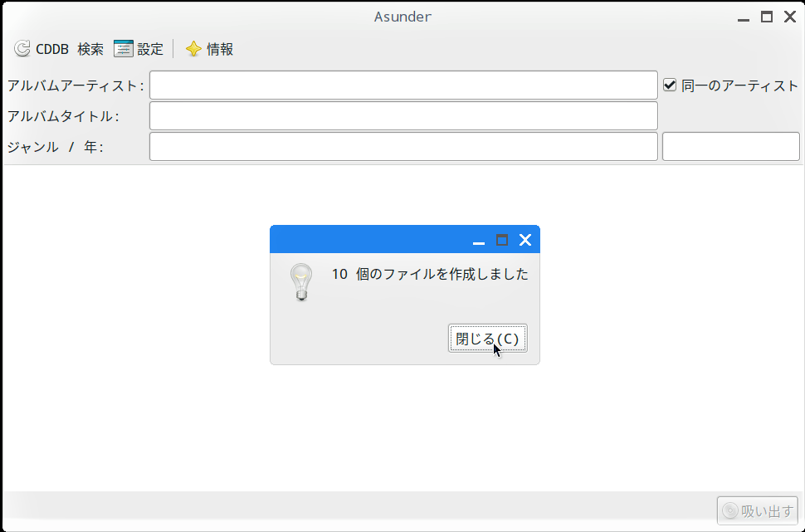Select the 設定 toolbar label
Viewport: 805px width, 532px height.
[x=150, y=49]
